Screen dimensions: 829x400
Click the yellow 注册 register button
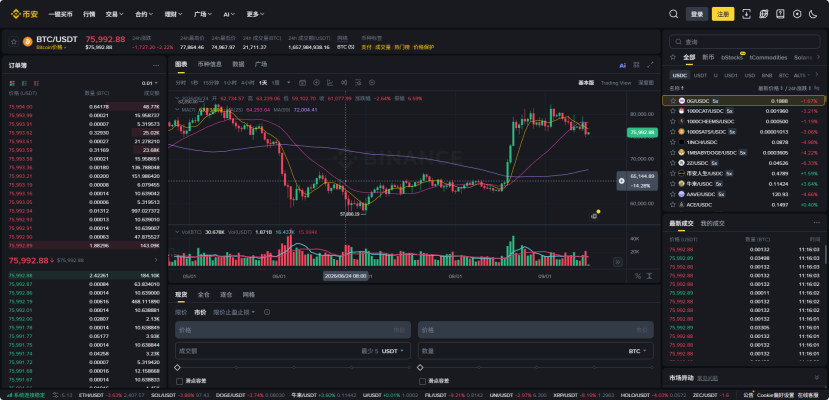coord(723,14)
